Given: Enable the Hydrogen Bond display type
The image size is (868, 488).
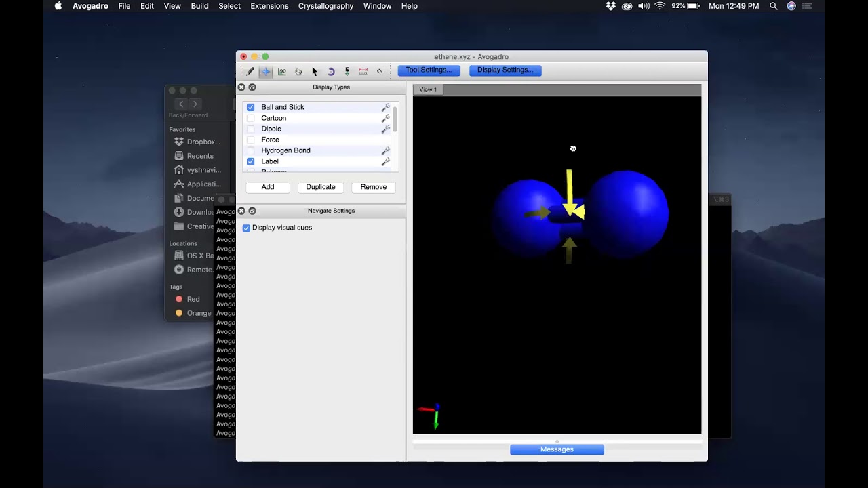Looking at the screenshot, I should click(x=251, y=150).
